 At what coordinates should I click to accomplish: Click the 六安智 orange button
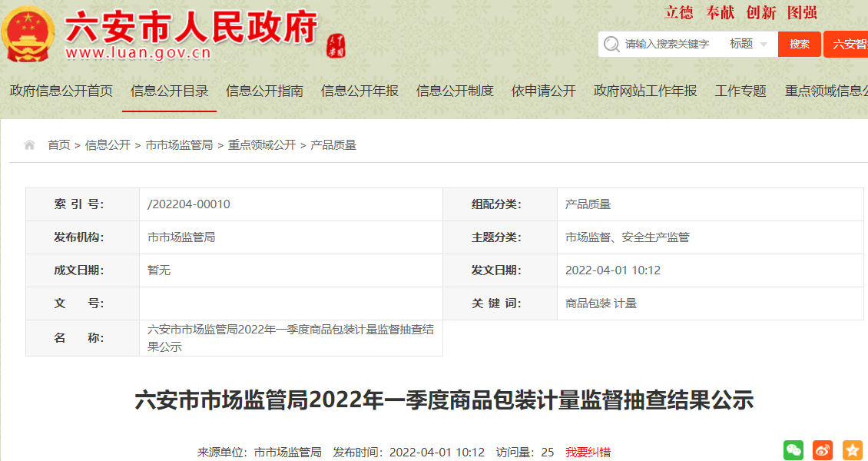click(846, 45)
